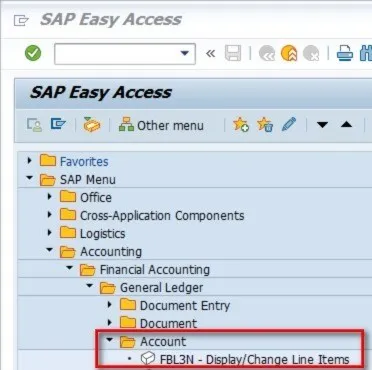
Task: Select Financial Accounting tree item
Action: pyautogui.click(x=155, y=270)
